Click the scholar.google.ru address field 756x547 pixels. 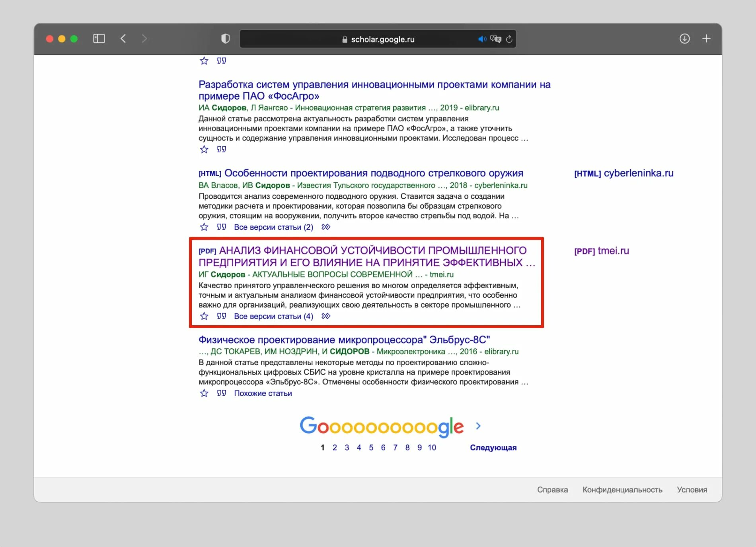378,39
